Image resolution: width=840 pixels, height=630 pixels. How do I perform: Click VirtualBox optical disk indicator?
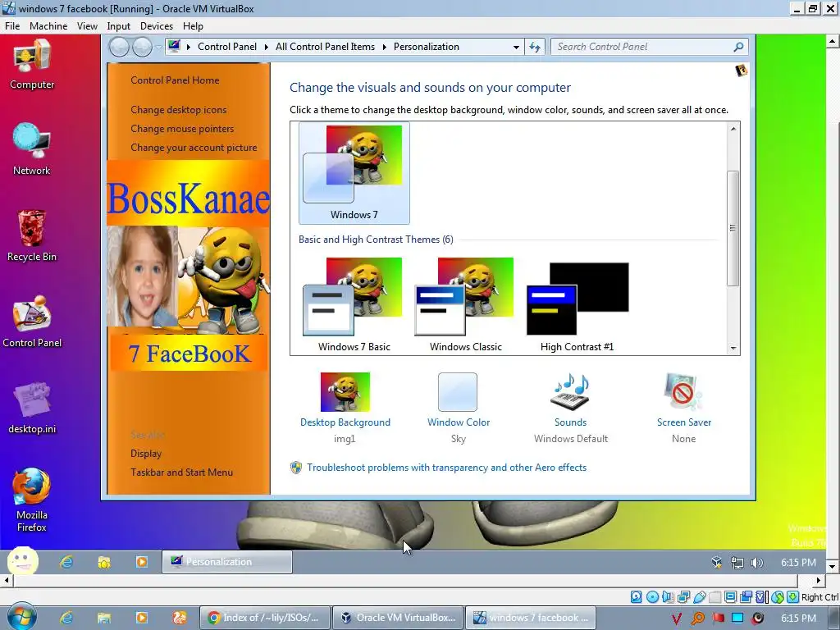(652, 597)
